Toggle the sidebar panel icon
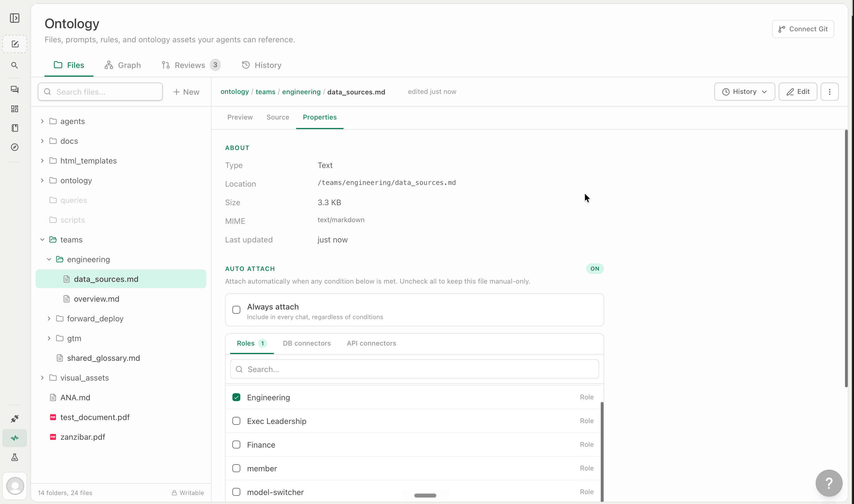 coord(15,18)
